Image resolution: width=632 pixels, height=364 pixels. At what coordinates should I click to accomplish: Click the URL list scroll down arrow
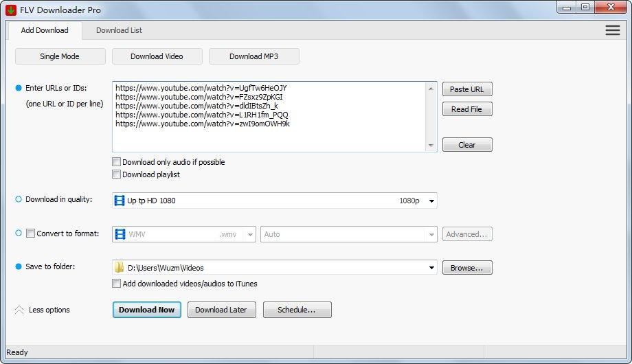coord(431,146)
